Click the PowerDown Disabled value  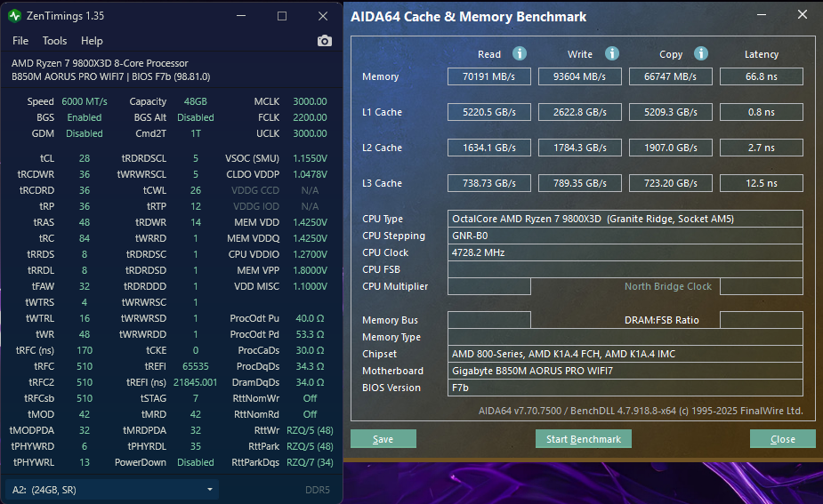(195, 462)
